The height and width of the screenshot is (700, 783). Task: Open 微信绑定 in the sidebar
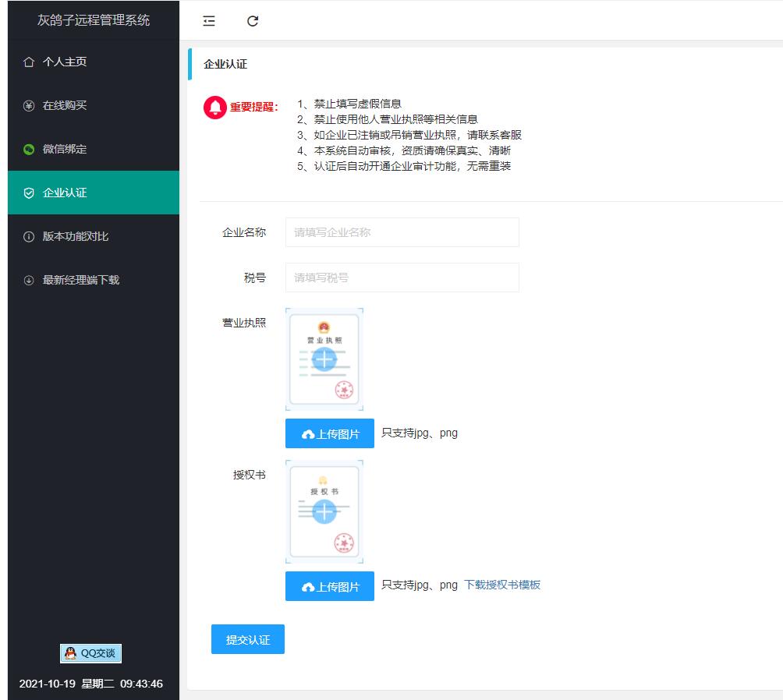pos(65,149)
